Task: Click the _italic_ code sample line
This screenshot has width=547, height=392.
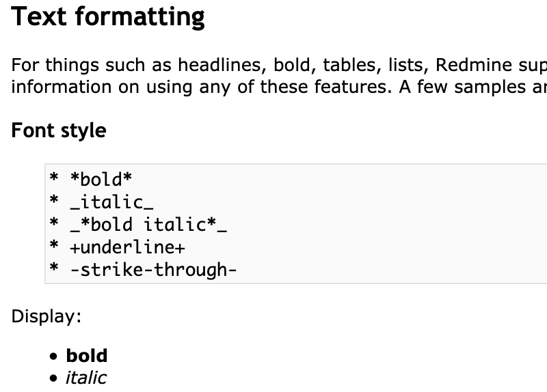Action: (101, 201)
